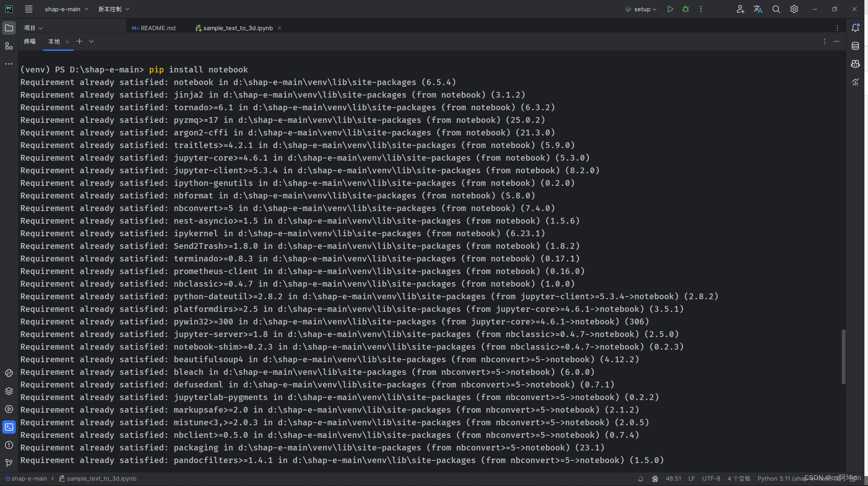868x486 pixels.
Task: Click the background tasks spinner icon
Action: coord(641,479)
